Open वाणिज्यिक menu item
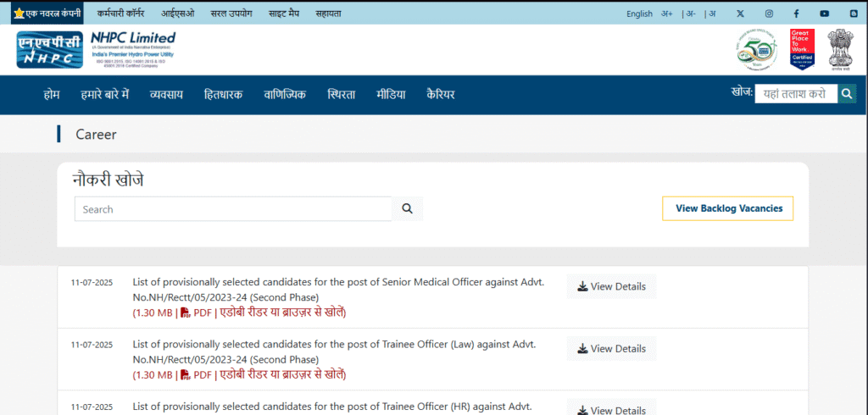 (285, 95)
